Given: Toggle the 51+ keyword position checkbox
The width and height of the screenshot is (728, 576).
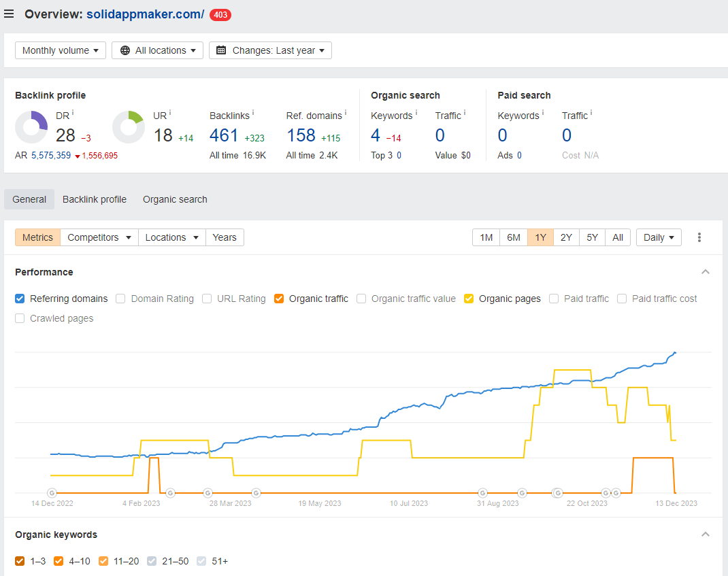Looking at the screenshot, I should (201, 561).
